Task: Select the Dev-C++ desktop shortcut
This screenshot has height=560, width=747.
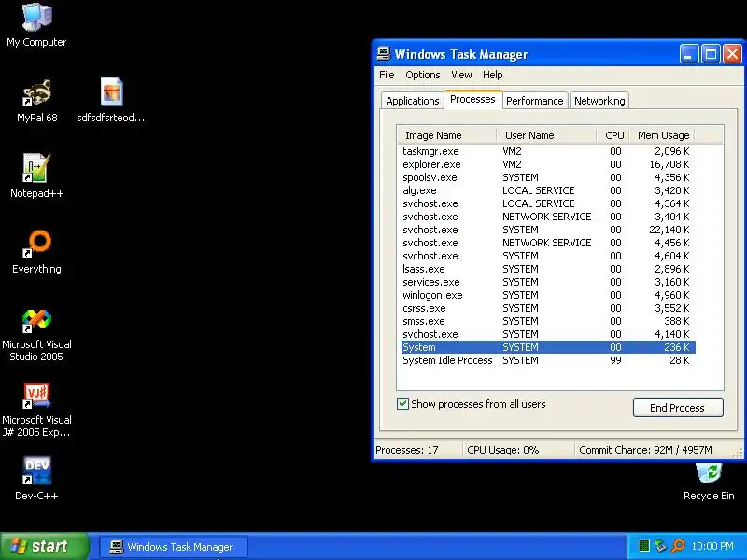Action: 36,479
